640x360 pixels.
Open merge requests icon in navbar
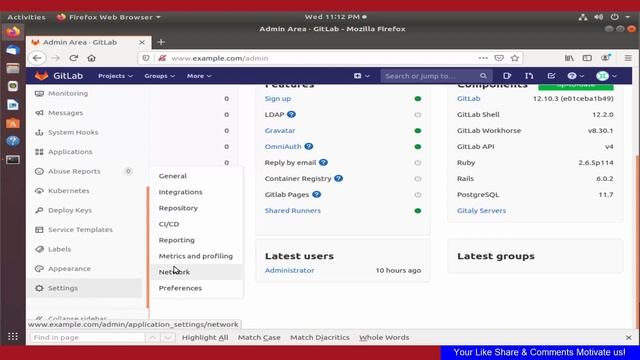pyautogui.click(x=529, y=76)
